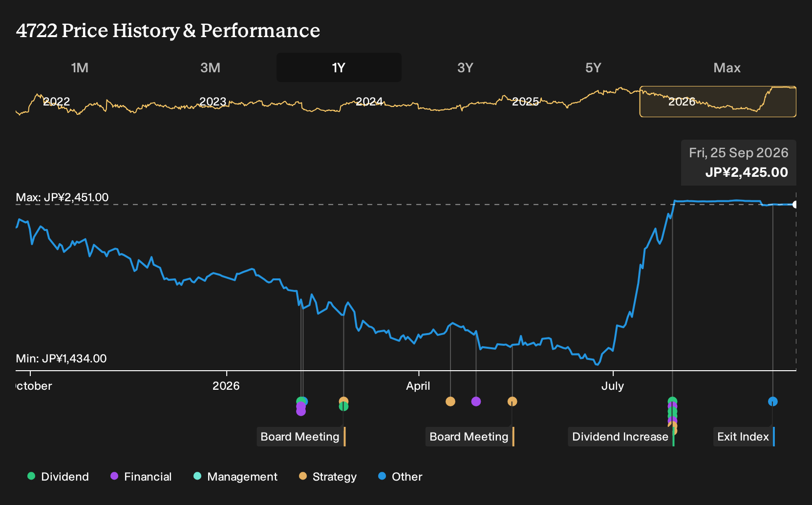Screen dimensions: 812x505
Task: Open the Exit Index event label
Action: pos(744,437)
